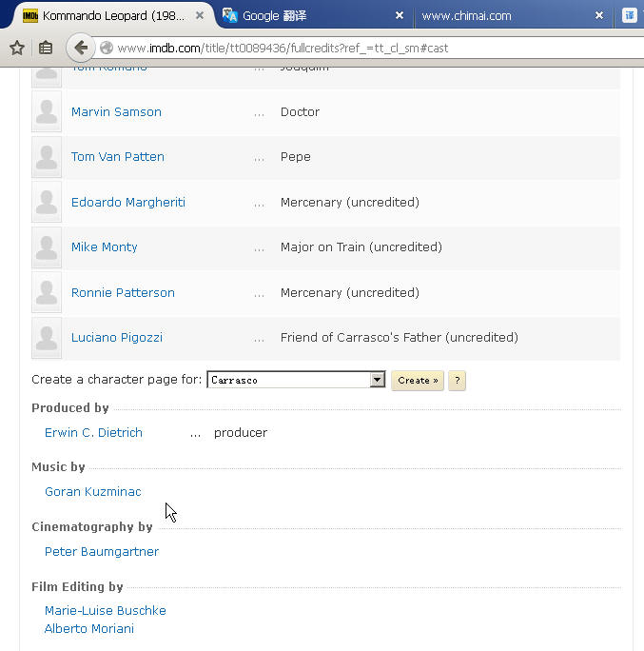644x651 pixels.
Task: Click the globe site-info icon in address bar
Action: coord(107,49)
